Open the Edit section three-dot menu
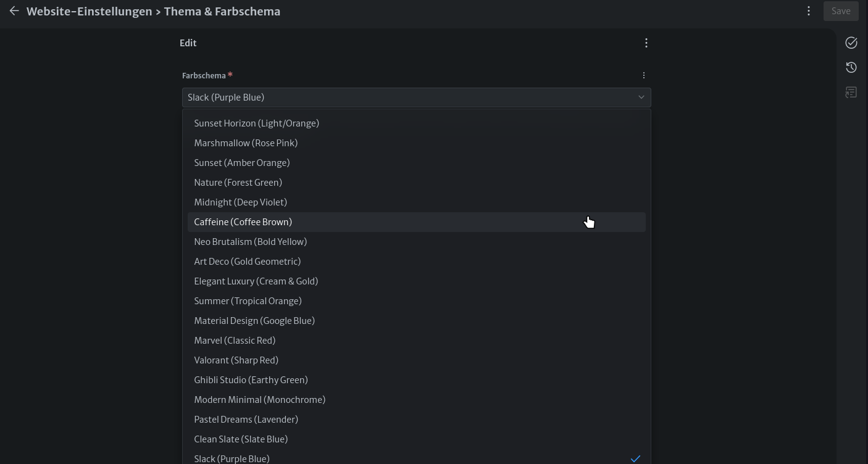 [x=646, y=43]
